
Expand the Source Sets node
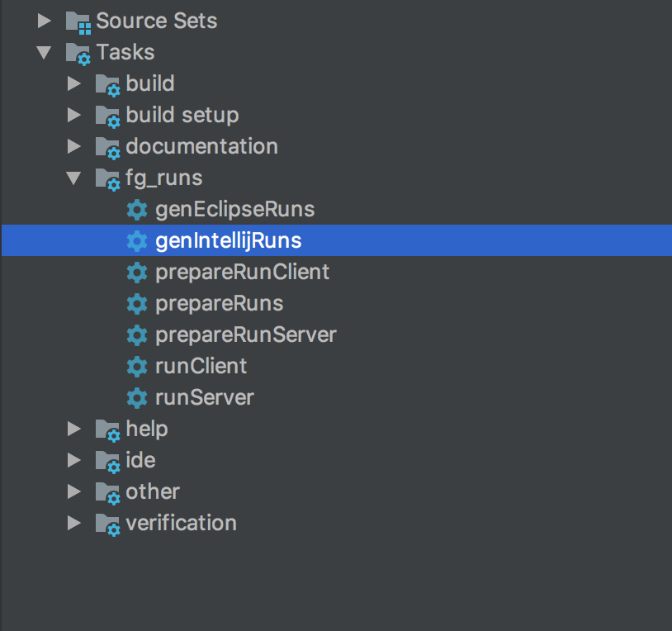[x=43, y=21]
